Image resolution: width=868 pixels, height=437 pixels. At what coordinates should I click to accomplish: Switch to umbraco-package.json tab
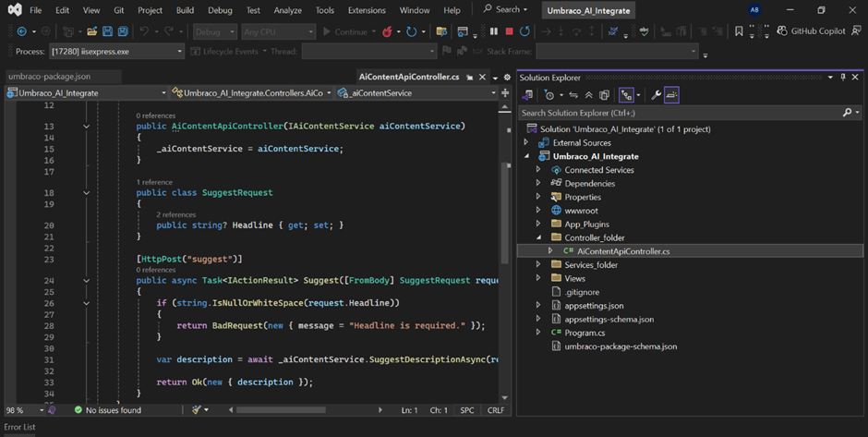49,77
